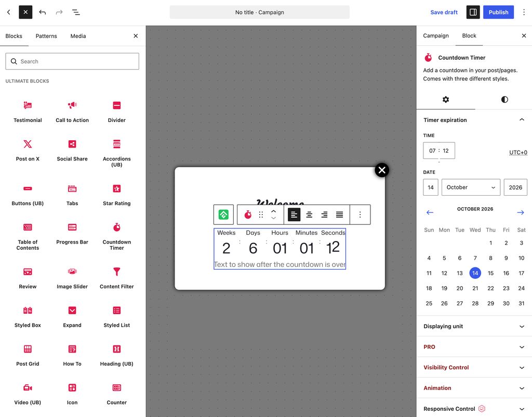Screen dimensions: 532x417
Task: Go to next month in calendar
Action: (x=521, y=212)
